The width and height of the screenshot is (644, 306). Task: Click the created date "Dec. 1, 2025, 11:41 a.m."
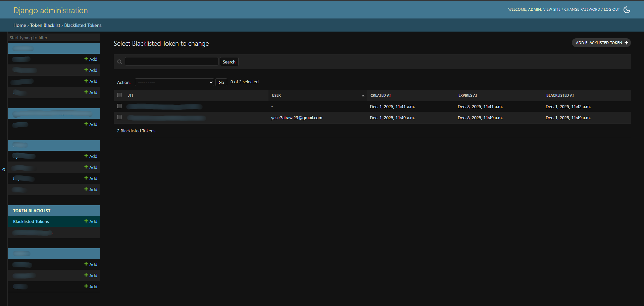[392, 106]
